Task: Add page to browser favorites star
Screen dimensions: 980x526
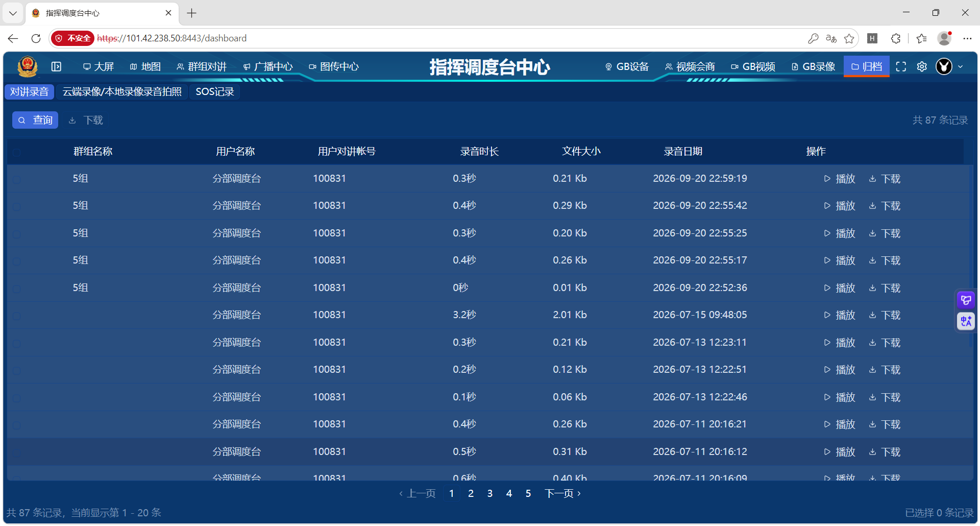Action: click(849, 38)
